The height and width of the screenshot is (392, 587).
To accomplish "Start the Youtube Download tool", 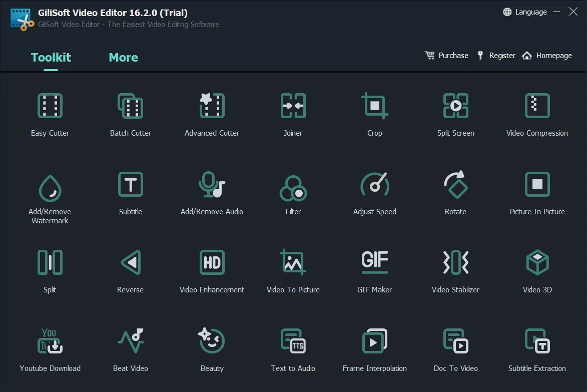I will click(50, 347).
